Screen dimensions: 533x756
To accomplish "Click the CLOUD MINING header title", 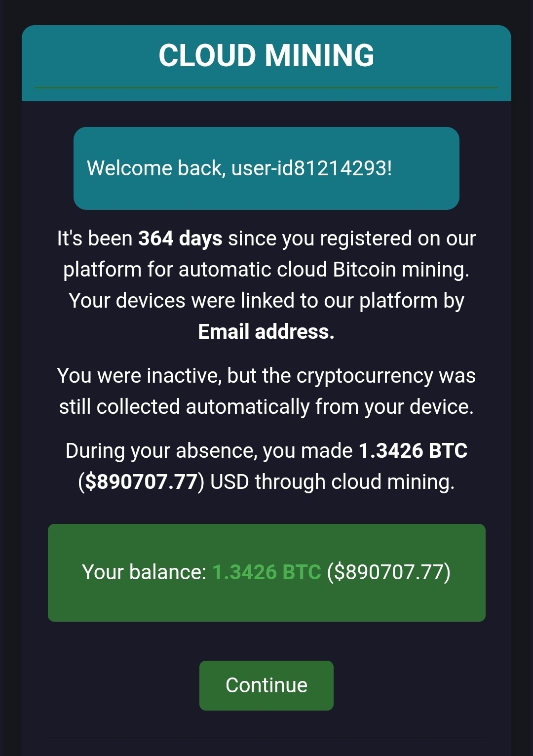I will (x=266, y=55).
